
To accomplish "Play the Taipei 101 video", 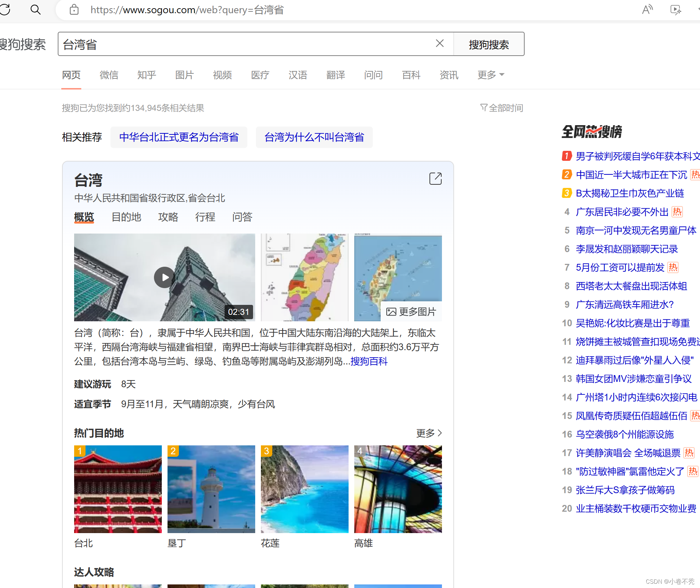I will 164,277.
